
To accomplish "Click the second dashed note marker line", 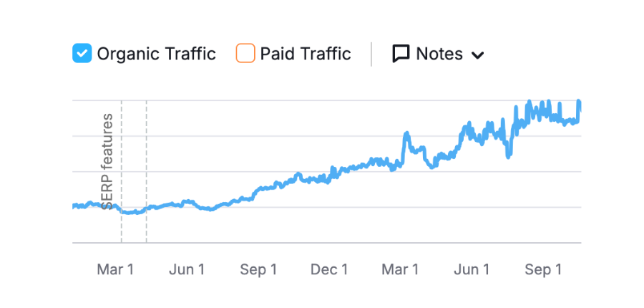I will tap(147, 171).
